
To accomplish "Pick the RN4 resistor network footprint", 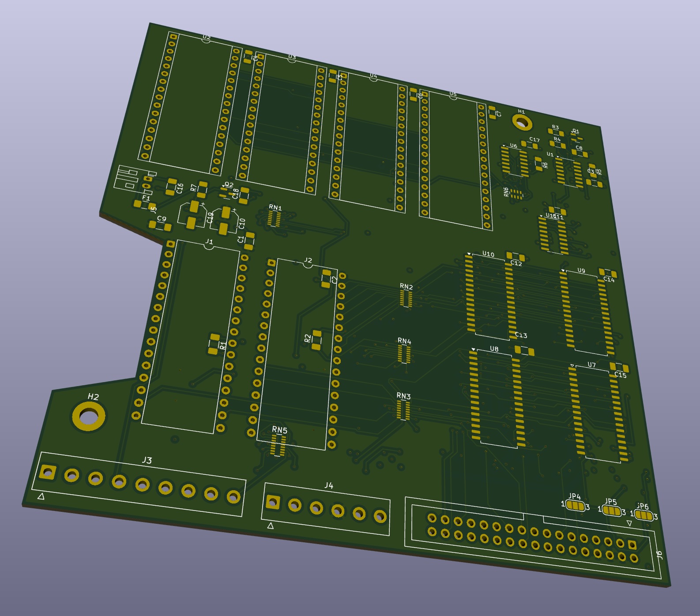I will point(403,354).
